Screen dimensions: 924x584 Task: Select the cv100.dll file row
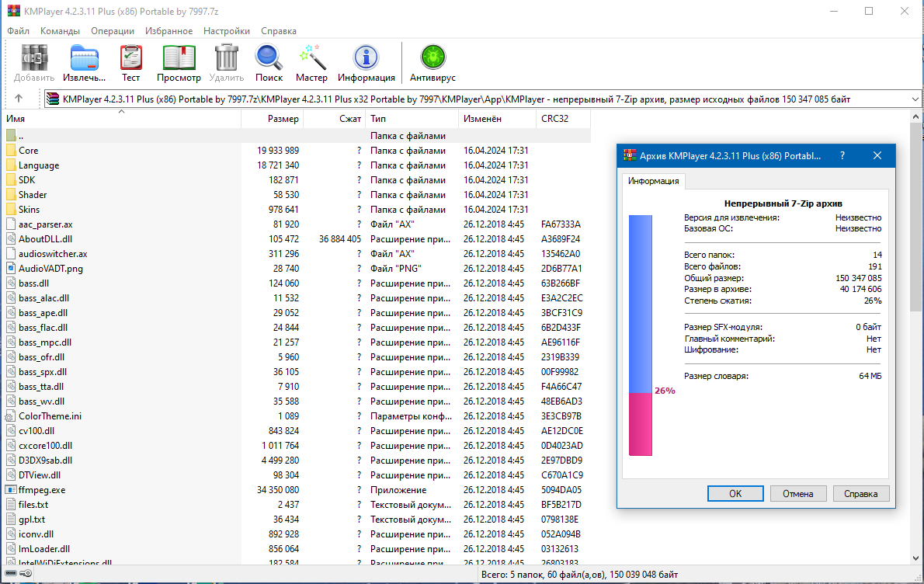(x=297, y=431)
